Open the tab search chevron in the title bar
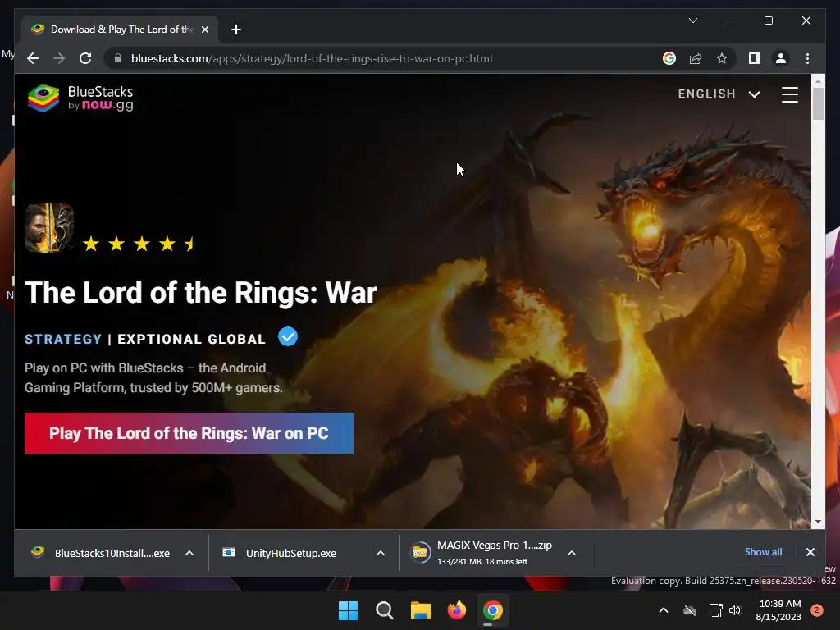Screen dimensions: 840x630 [692, 21]
